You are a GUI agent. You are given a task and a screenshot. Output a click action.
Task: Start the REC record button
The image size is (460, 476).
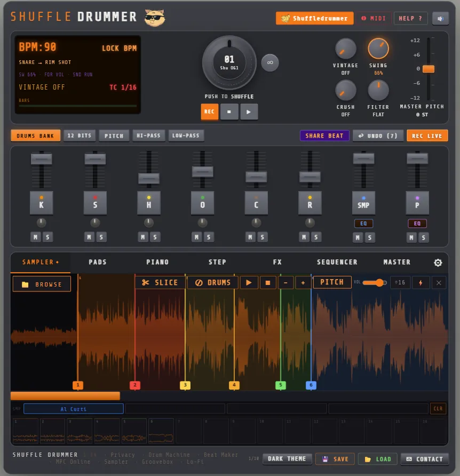click(210, 112)
